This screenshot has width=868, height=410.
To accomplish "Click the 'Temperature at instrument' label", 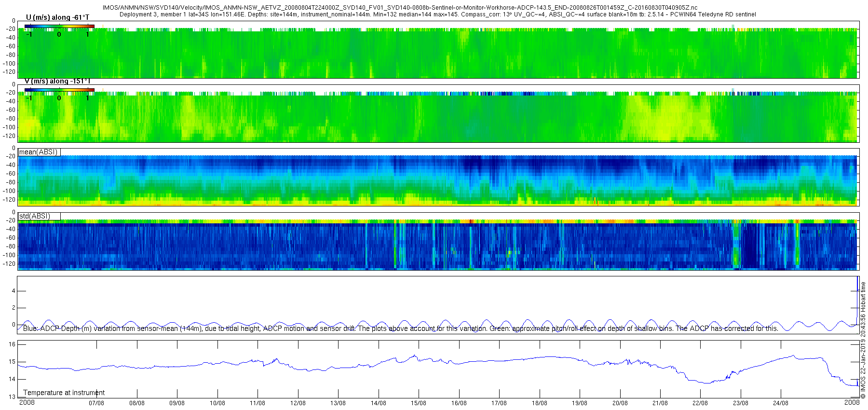I will pyautogui.click(x=64, y=393).
